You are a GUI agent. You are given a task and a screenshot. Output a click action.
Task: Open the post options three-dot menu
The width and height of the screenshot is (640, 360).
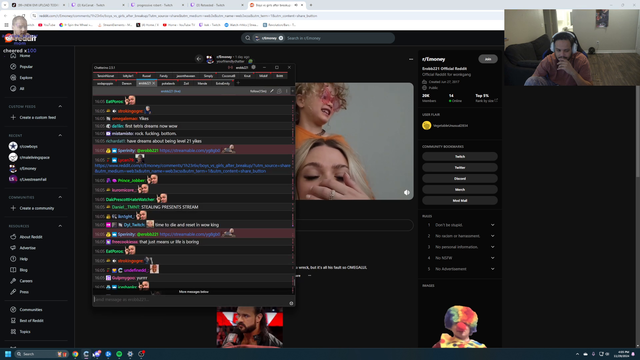click(x=411, y=59)
